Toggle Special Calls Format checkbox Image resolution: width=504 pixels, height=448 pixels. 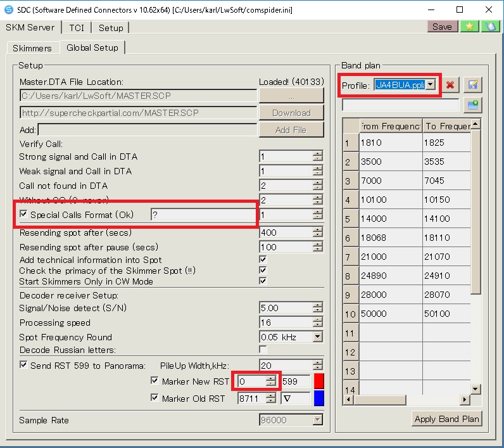[x=23, y=214]
